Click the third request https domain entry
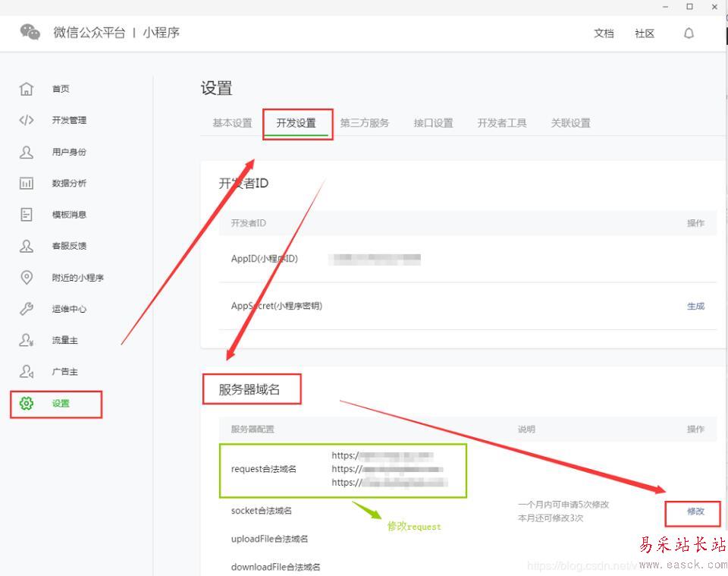Screen dimensions: 728x576 389,483
